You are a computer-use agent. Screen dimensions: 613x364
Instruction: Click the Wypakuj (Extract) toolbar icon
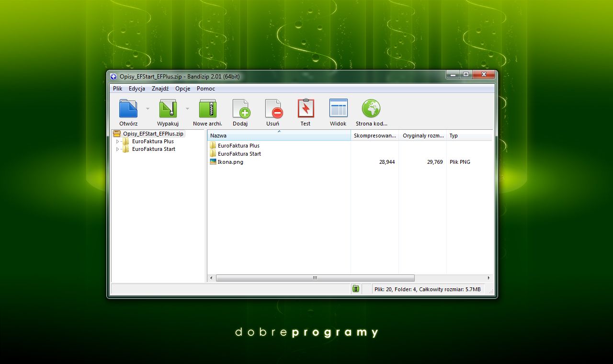click(x=168, y=108)
